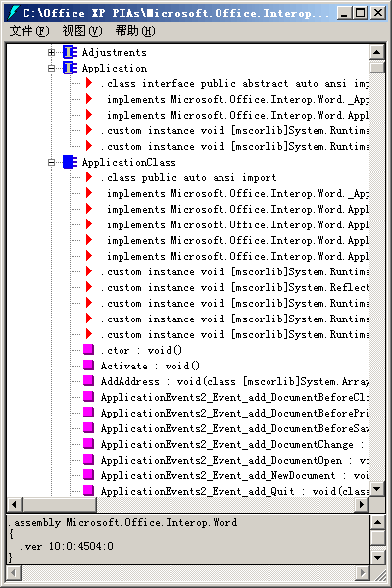Image resolution: width=392 pixels, height=588 pixels.
Task: Open the 视图(V) menu
Action: pos(81,31)
